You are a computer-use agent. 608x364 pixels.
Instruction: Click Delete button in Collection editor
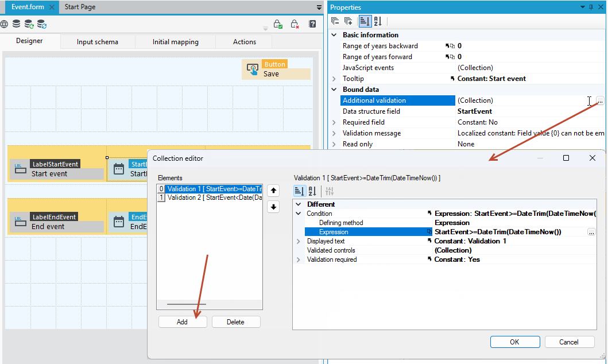(236, 322)
